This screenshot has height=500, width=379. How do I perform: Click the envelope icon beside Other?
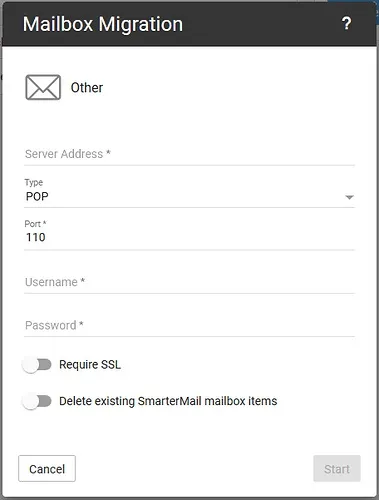point(43,87)
